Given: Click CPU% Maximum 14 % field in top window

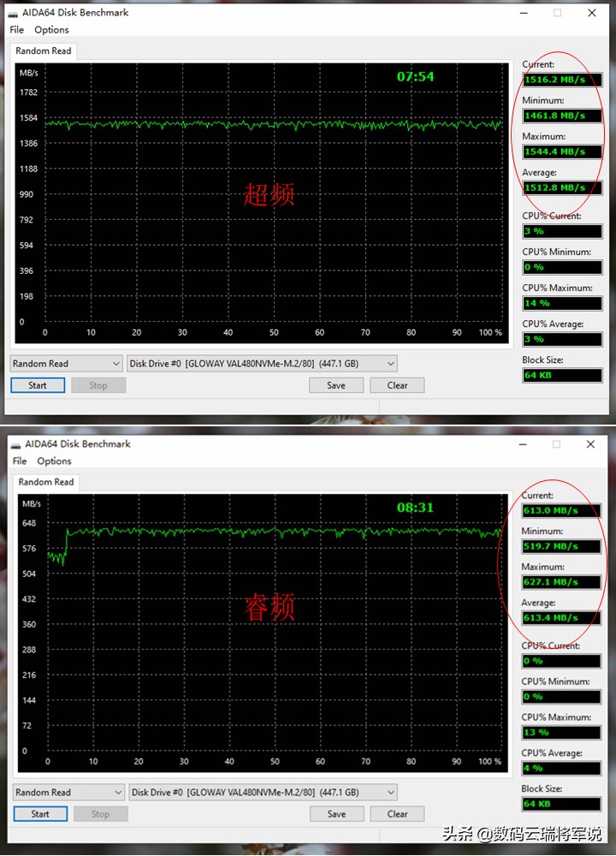Looking at the screenshot, I should tap(563, 303).
